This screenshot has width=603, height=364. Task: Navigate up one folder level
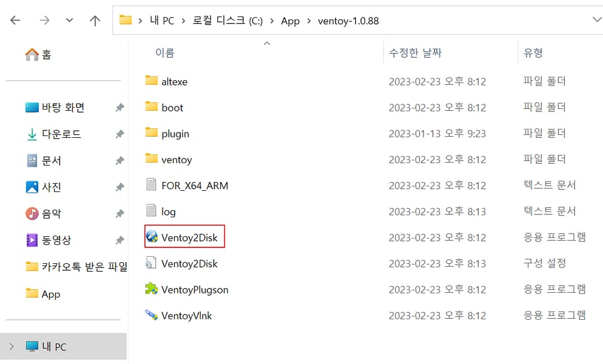click(95, 21)
